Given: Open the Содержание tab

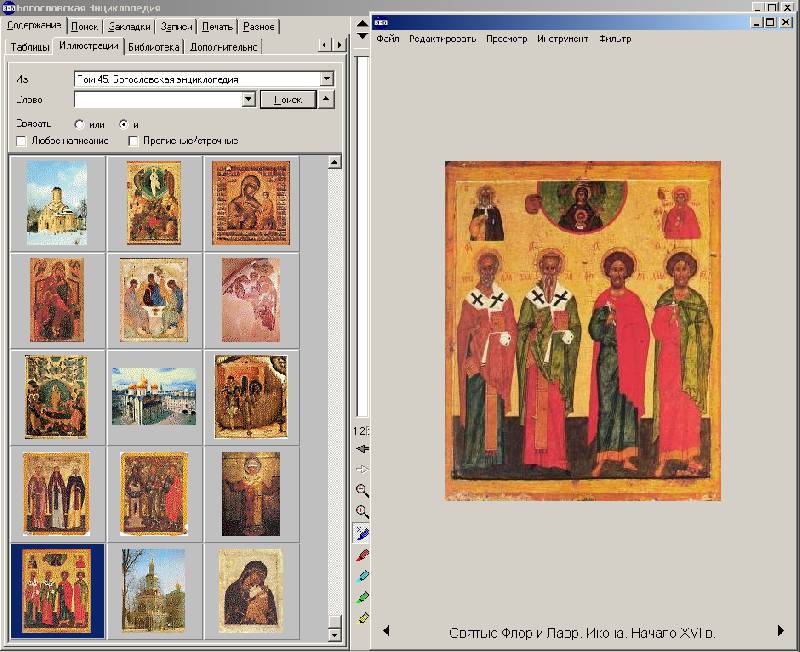Looking at the screenshot, I should (34, 26).
